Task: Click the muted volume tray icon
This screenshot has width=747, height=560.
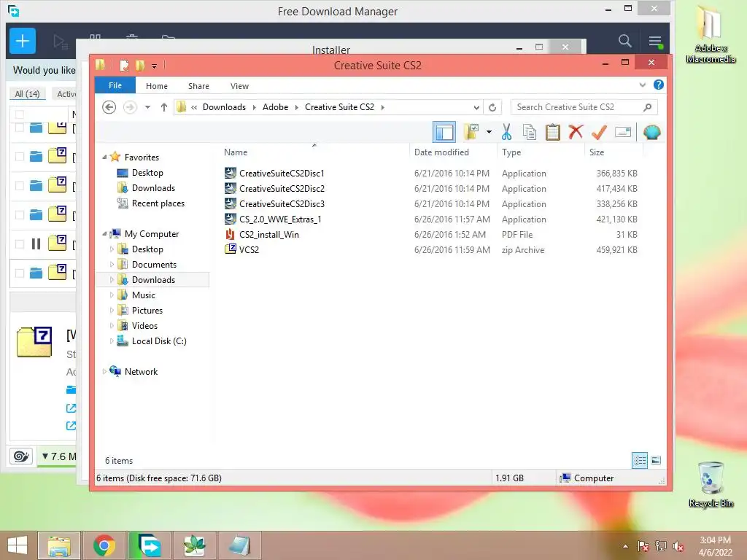Action: tap(678, 546)
